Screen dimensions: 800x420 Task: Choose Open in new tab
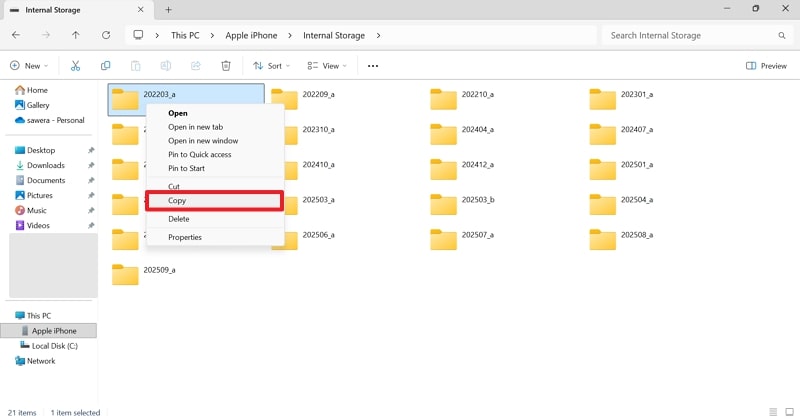pyautogui.click(x=215, y=127)
